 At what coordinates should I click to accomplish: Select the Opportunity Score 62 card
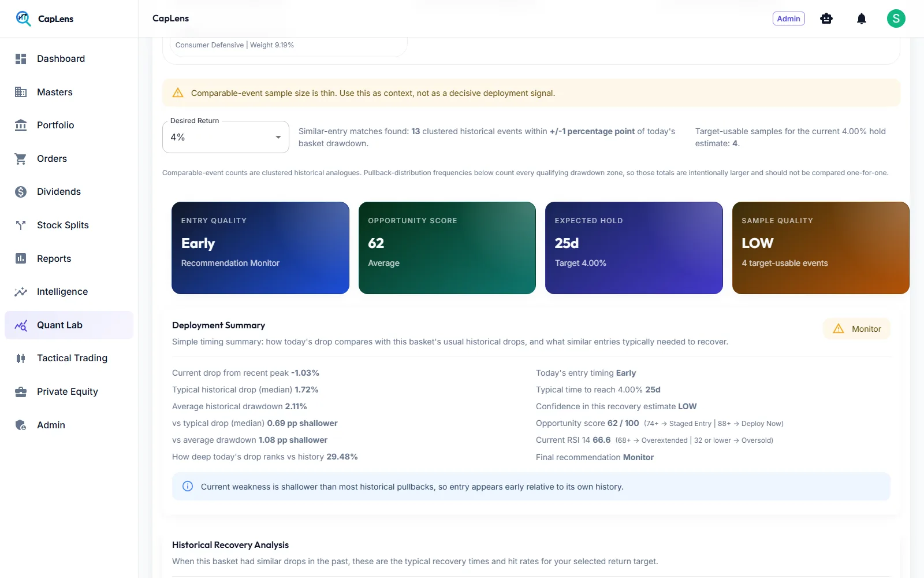point(447,248)
